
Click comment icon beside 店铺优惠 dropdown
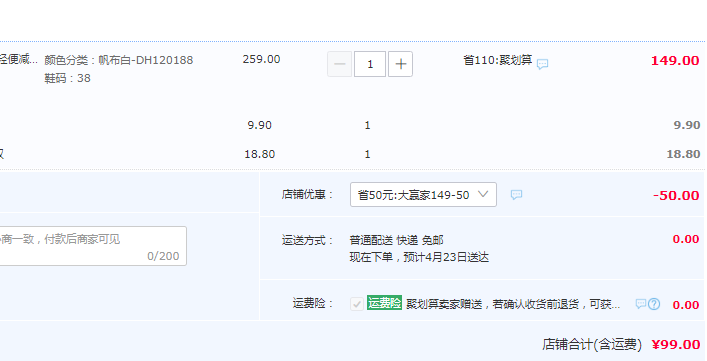516,195
